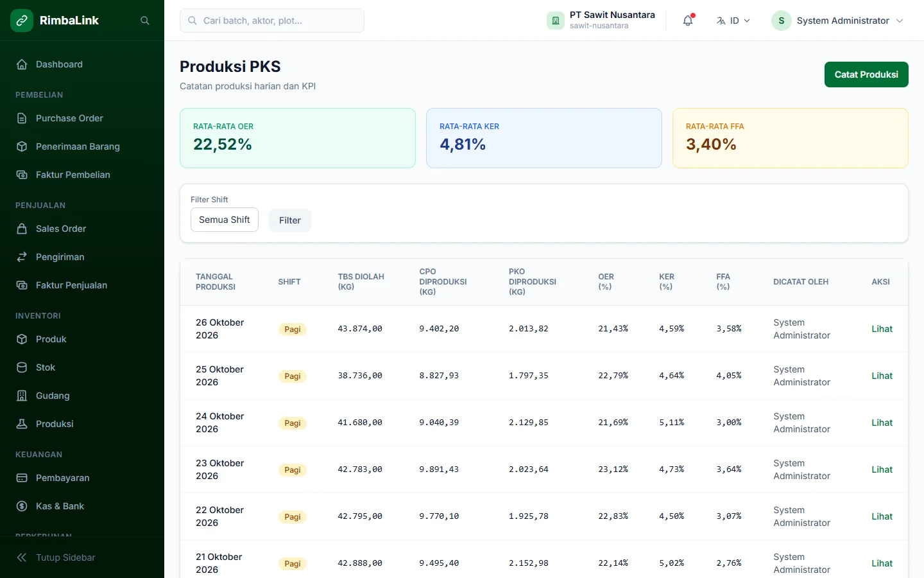
Task: Click the Faktur Pembelian icon
Action: pyautogui.click(x=22, y=175)
